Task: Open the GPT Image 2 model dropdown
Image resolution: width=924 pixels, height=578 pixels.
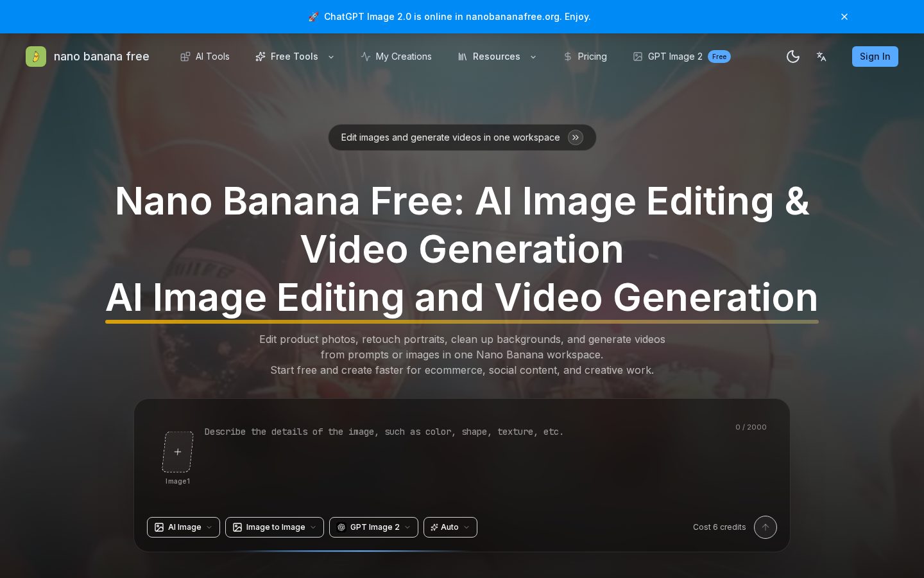Action: [373, 527]
